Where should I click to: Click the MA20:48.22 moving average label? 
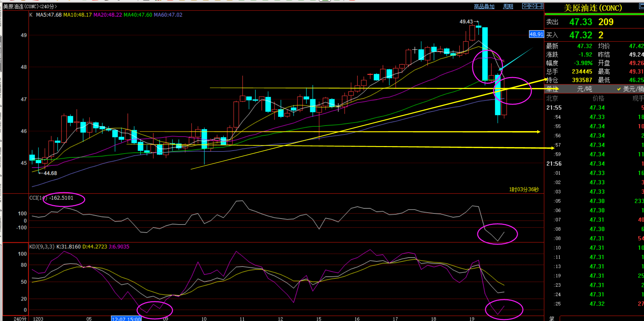[x=108, y=15]
